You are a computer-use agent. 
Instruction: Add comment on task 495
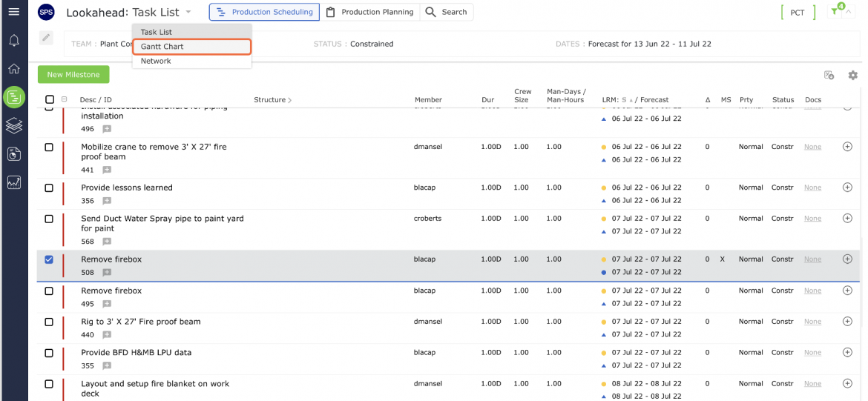(x=106, y=304)
